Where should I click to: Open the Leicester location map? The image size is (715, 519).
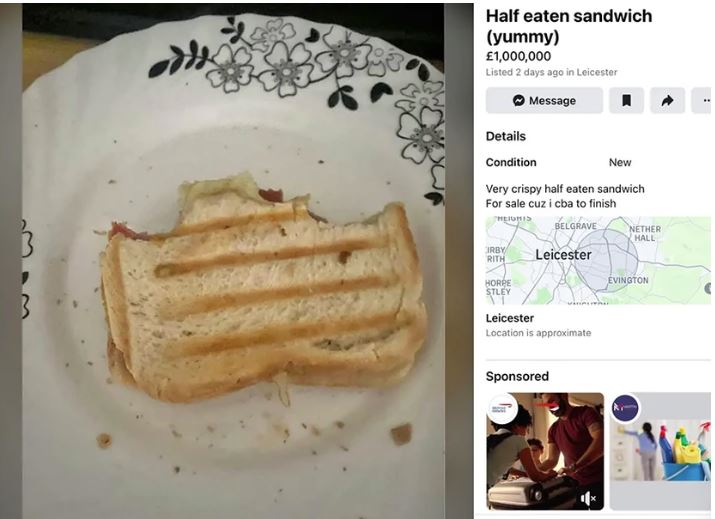598,260
